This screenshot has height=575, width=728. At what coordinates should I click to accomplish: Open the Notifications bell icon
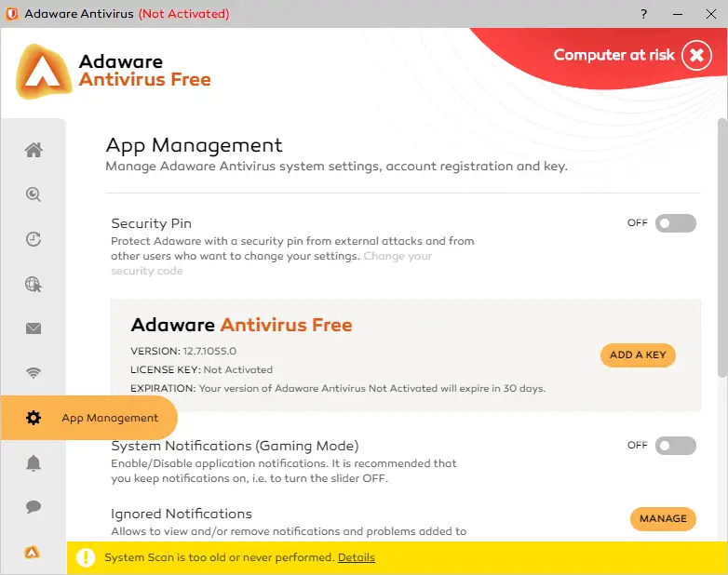[34, 462]
